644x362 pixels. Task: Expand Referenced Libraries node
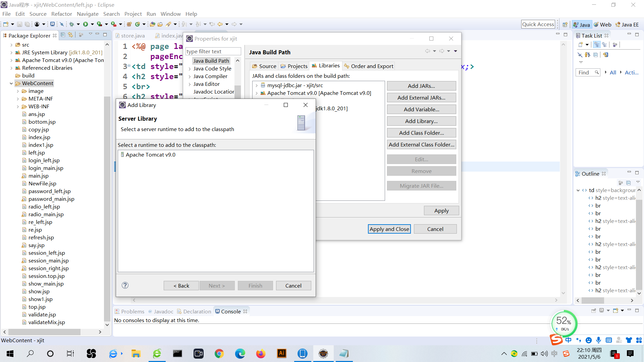[11, 68]
